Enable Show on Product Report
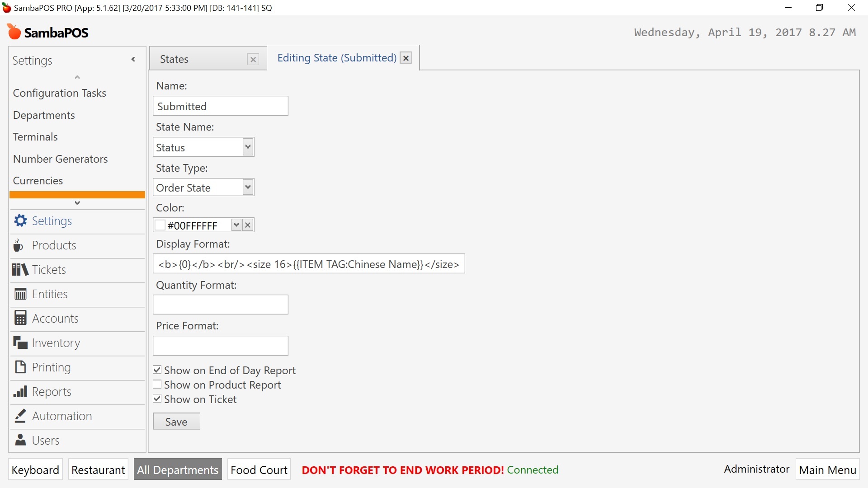Viewport: 868px width, 488px height. click(157, 384)
